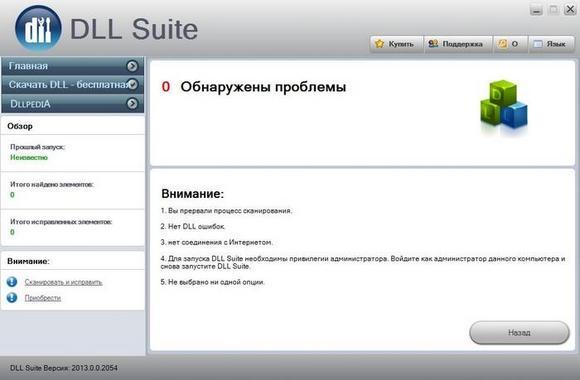Click the Купить button
The width and height of the screenshot is (580, 380).
coord(396,44)
